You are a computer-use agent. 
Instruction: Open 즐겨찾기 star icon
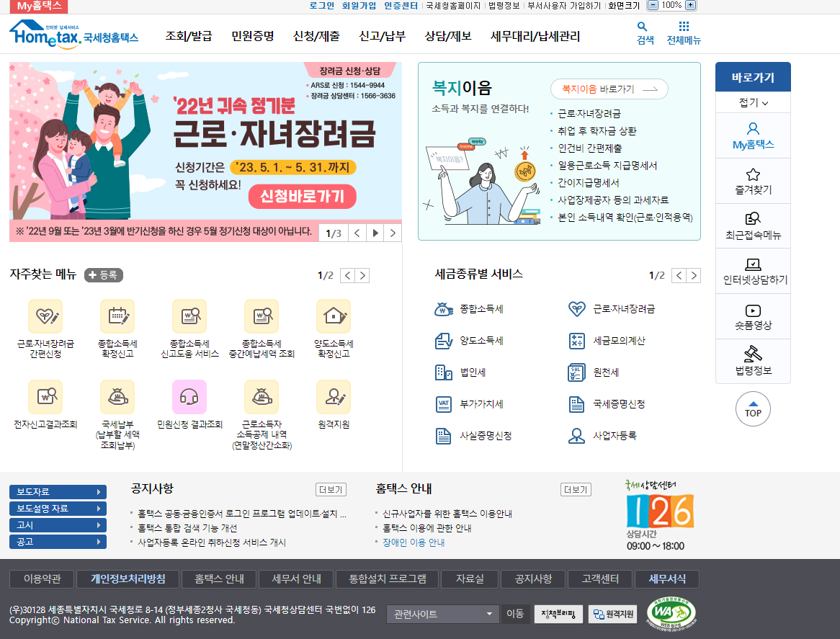click(753, 174)
